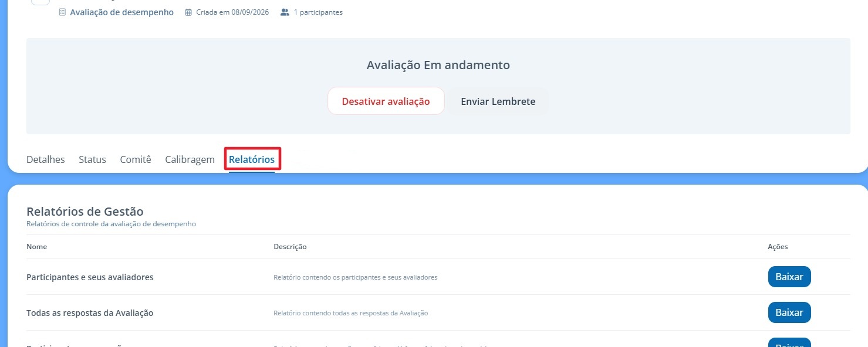Viewport: 868px width, 347px height.
Task: Open the Detalhes tab
Action: [x=46, y=159]
